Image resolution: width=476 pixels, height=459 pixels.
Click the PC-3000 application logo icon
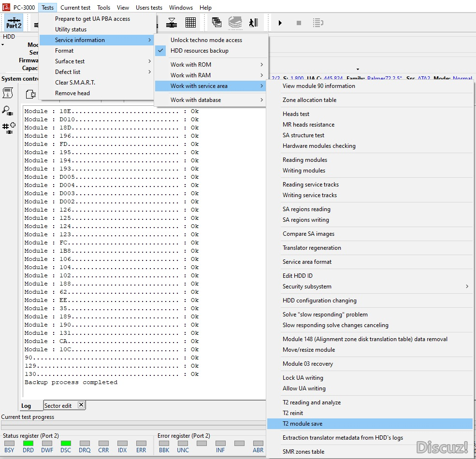pyautogui.click(x=6, y=7)
